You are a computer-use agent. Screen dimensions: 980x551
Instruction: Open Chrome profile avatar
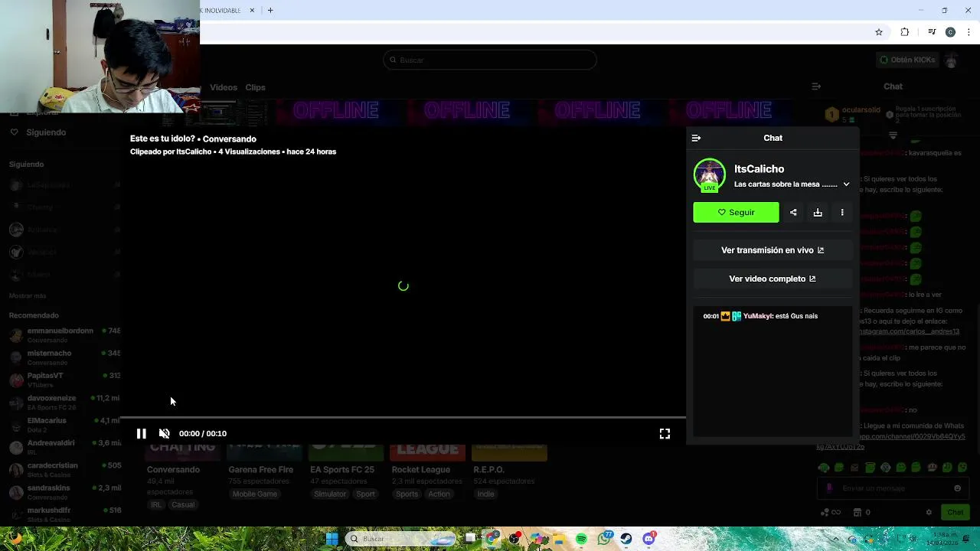coord(950,32)
